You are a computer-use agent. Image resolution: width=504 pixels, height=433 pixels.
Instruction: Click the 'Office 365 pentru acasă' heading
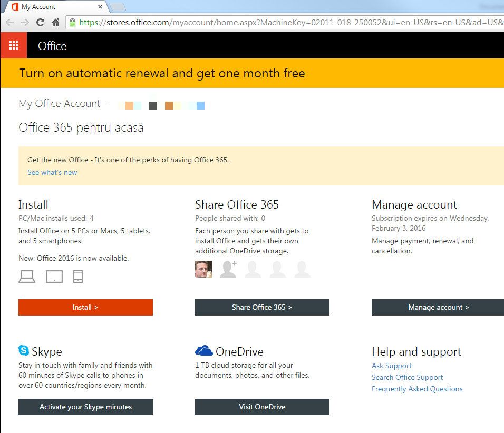pyautogui.click(x=81, y=128)
